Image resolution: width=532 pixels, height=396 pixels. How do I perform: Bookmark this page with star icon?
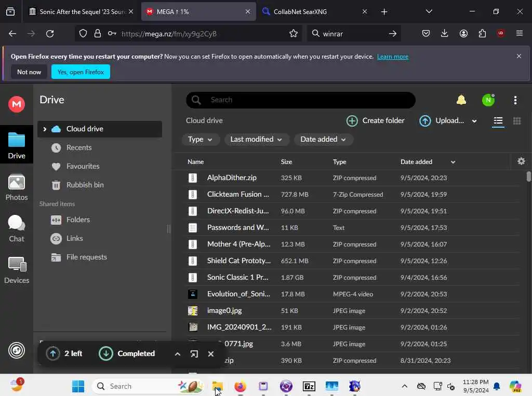tap(293, 34)
